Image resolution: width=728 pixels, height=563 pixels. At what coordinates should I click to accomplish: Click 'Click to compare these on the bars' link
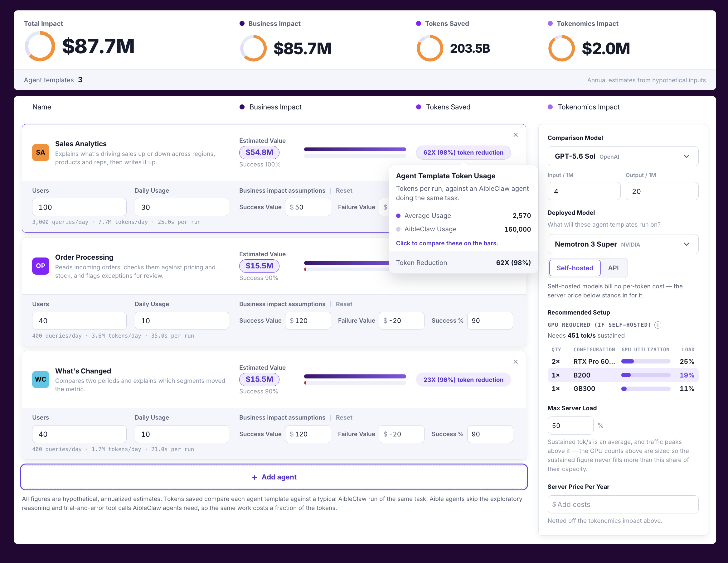click(447, 243)
